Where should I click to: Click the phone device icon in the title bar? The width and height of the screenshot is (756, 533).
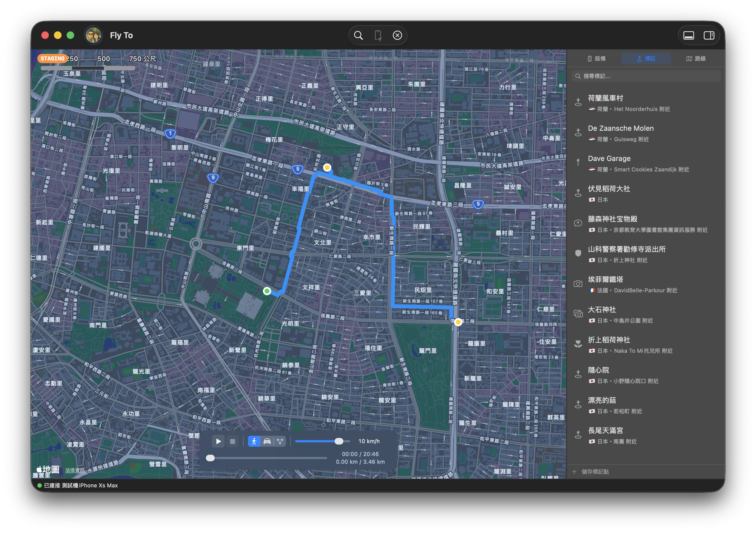point(378,35)
